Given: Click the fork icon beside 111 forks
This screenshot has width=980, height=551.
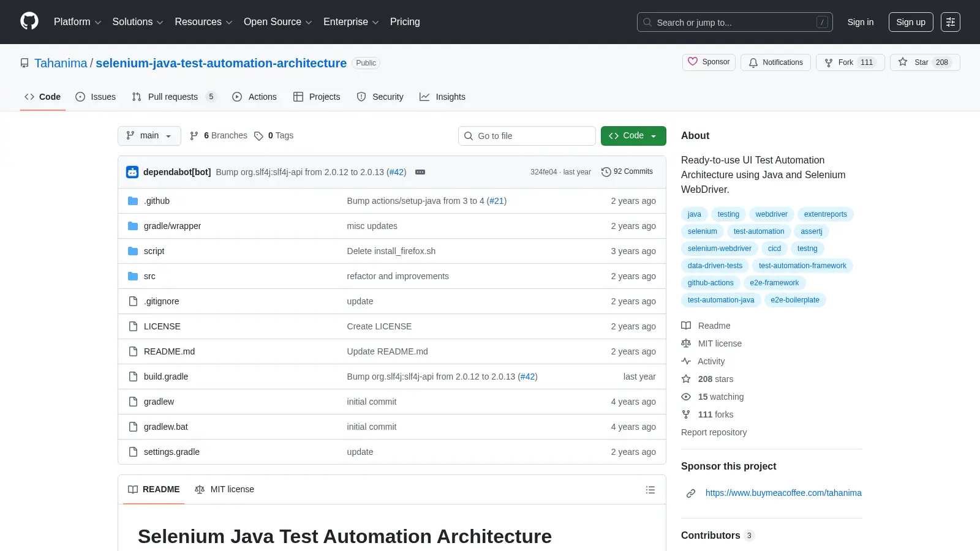Looking at the screenshot, I should click(686, 414).
